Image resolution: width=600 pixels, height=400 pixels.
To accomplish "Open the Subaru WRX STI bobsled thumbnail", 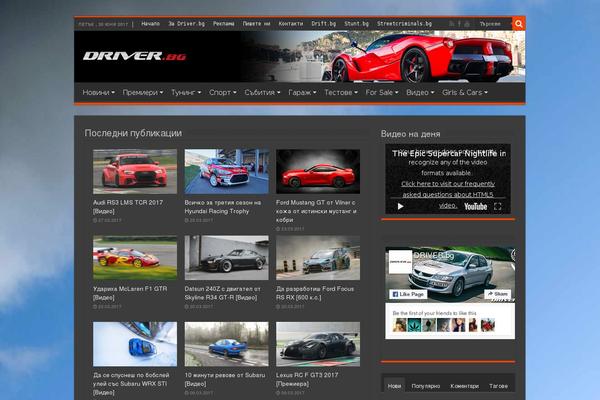I will [x=135, y=344].
